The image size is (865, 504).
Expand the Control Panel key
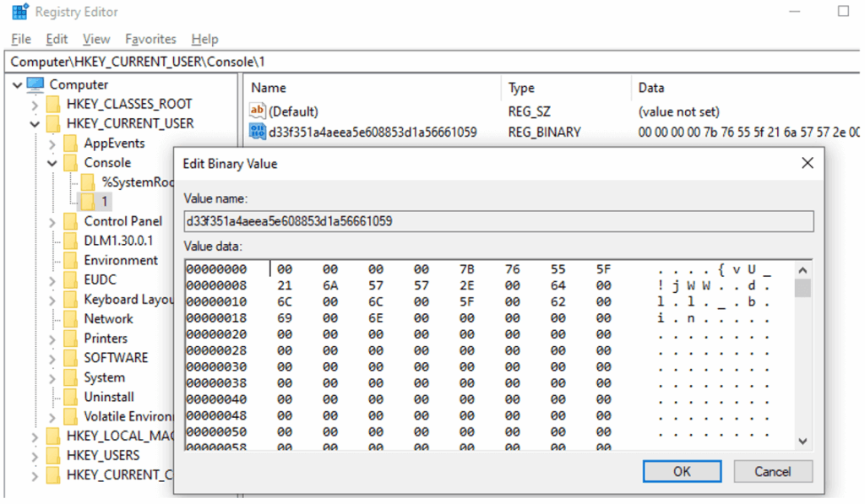(x=52, y=222)
